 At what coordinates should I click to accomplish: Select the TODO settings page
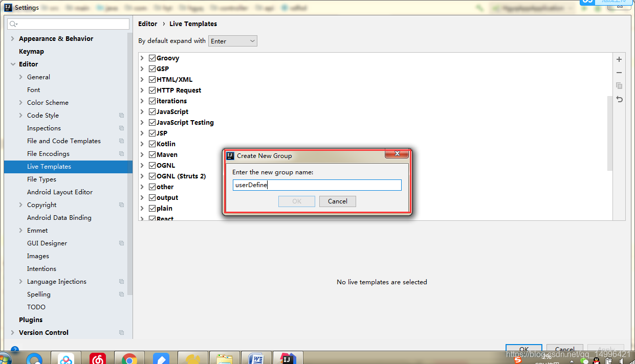click(36, 307)
